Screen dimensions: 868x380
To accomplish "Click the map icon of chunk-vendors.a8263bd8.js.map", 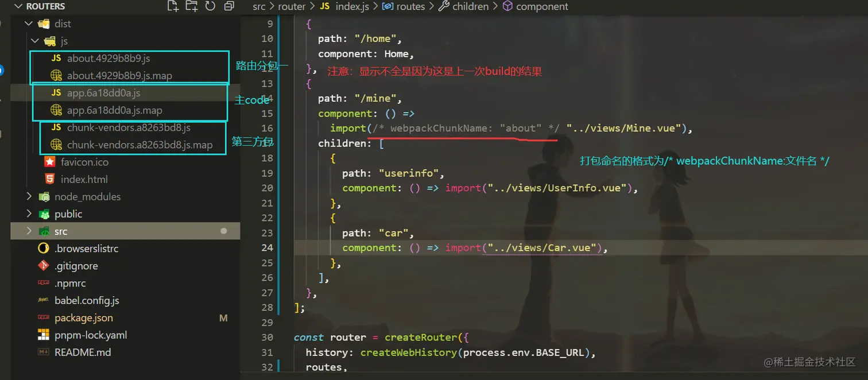I will click(56, 145).
